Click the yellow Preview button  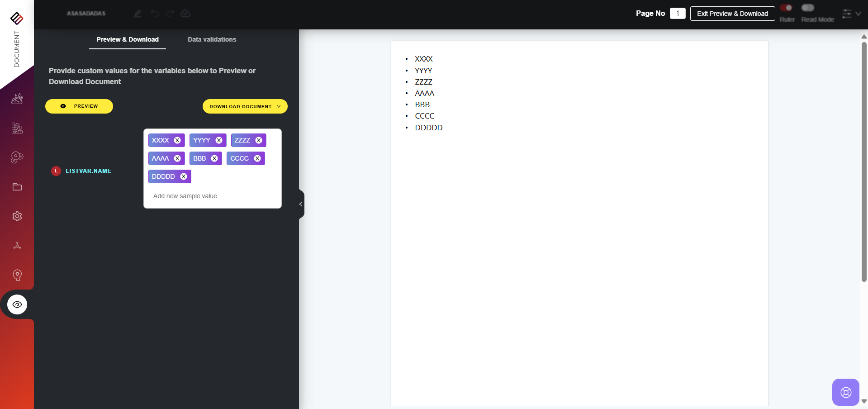79,106
